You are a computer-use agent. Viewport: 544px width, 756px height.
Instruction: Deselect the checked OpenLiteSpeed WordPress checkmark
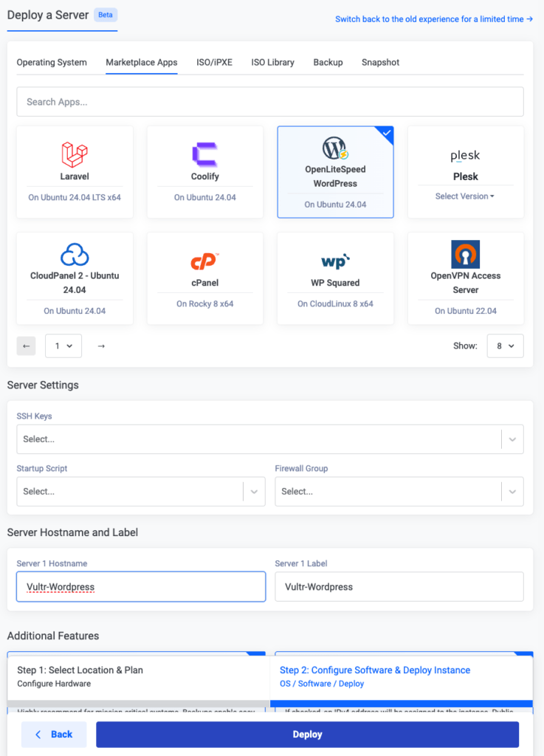tap(387, 133)
